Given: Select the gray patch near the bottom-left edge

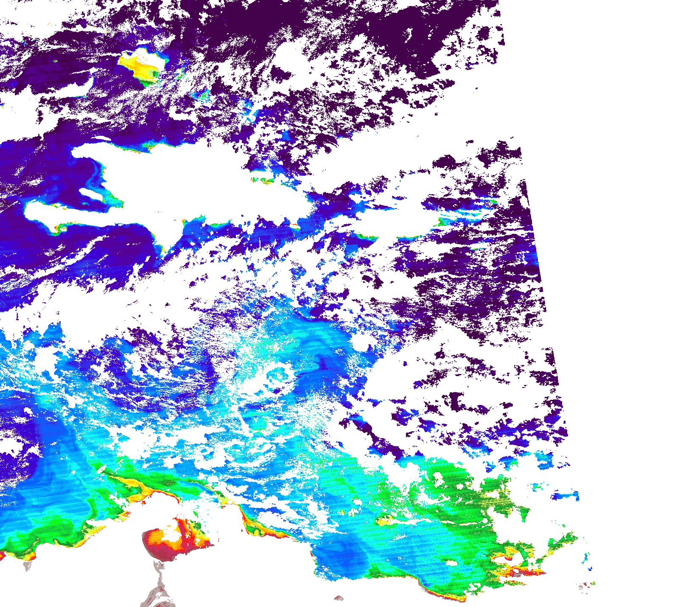Looking at the screenshot, I should pos(28,566).
